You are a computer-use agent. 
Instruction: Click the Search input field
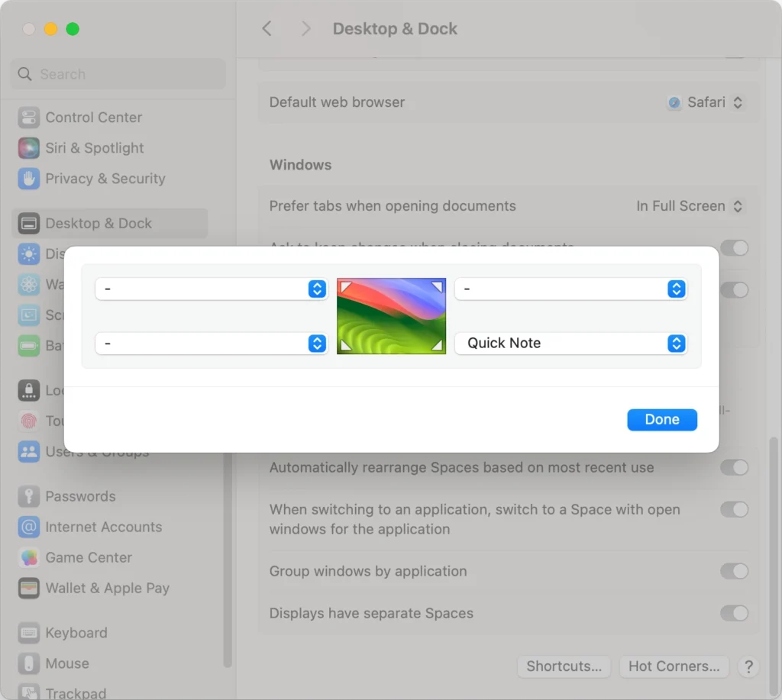point(118,74)
